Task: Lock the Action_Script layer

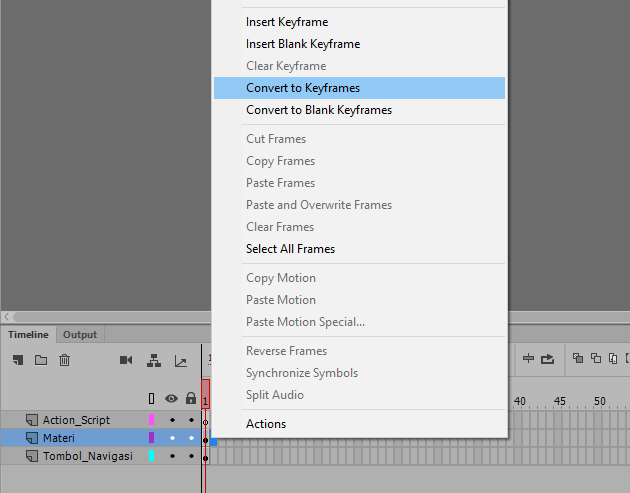Action: [x=191, y=420]
